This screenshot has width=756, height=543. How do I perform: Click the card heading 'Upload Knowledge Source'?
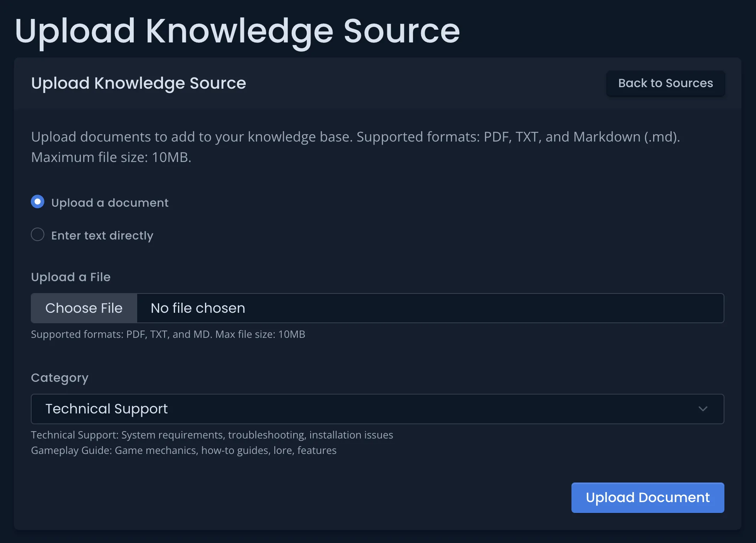(138, 83)
